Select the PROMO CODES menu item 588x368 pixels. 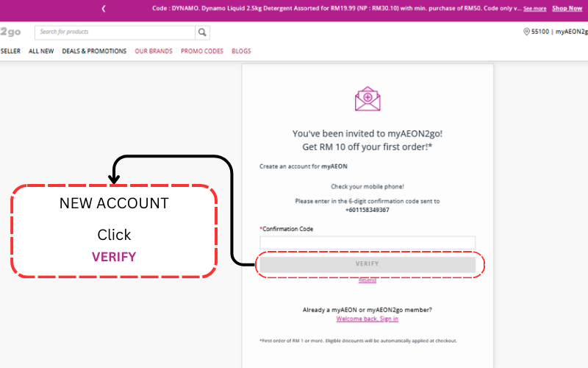pyautogui.click(x=202, y=52)
